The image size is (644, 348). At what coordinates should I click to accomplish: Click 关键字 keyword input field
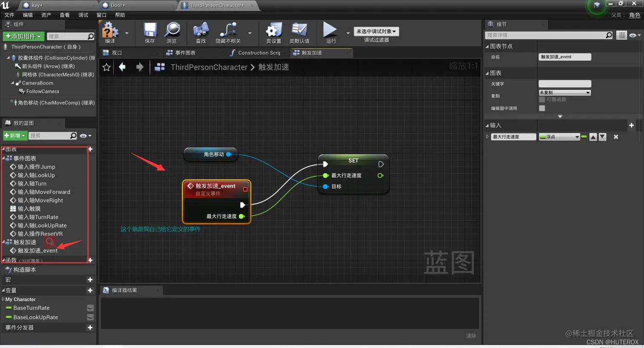565,84
